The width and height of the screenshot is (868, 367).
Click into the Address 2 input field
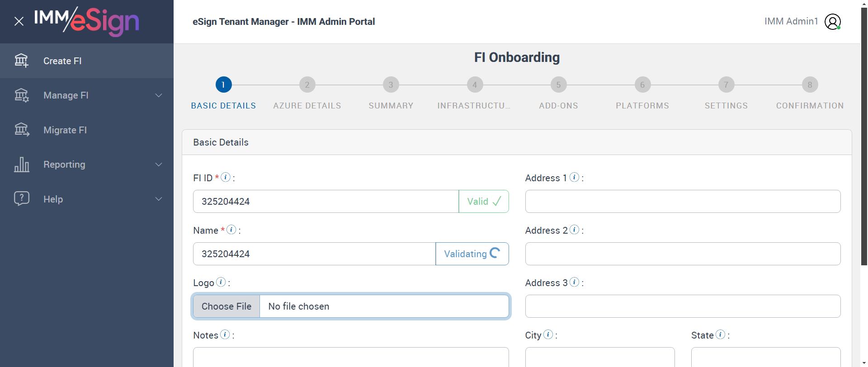(683, 254)
